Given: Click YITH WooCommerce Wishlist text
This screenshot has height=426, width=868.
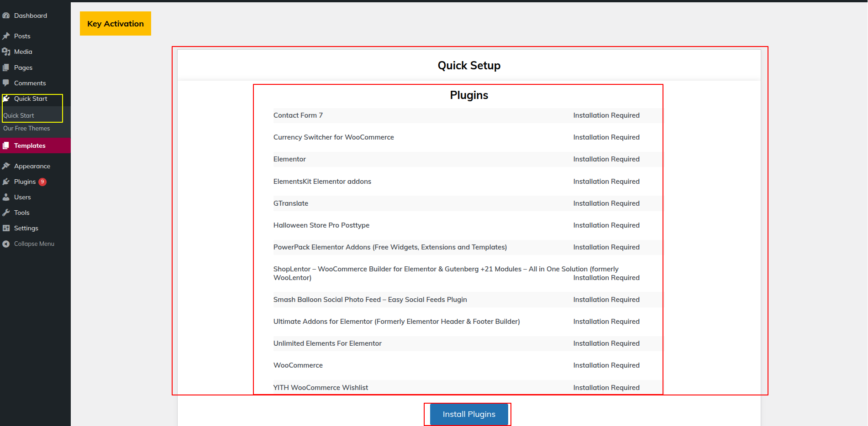Looking at the screenshot, I should 321,388.
